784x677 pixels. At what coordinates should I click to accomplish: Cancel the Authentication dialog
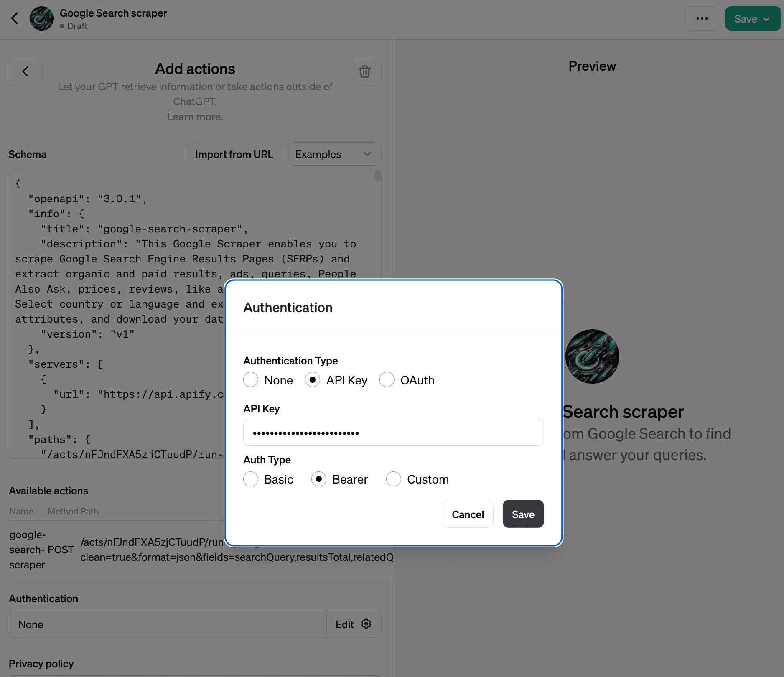(x=468, y=514)
